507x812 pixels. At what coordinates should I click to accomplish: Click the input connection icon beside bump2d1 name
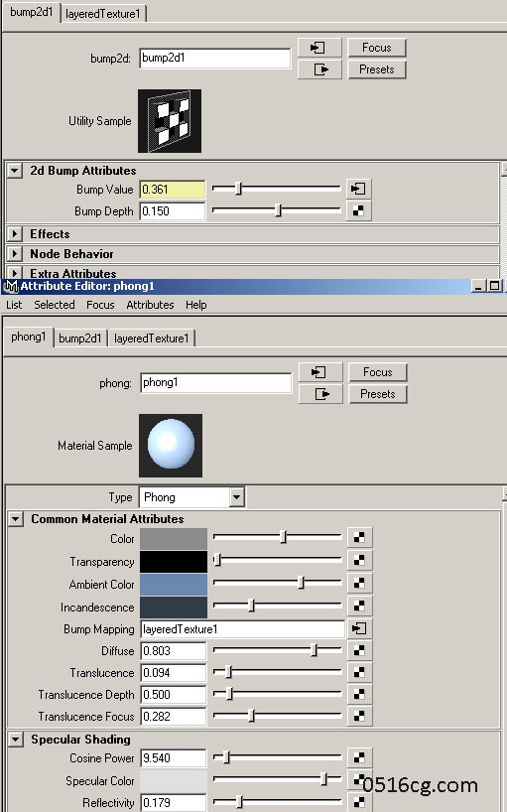click(x=319, y=48)
